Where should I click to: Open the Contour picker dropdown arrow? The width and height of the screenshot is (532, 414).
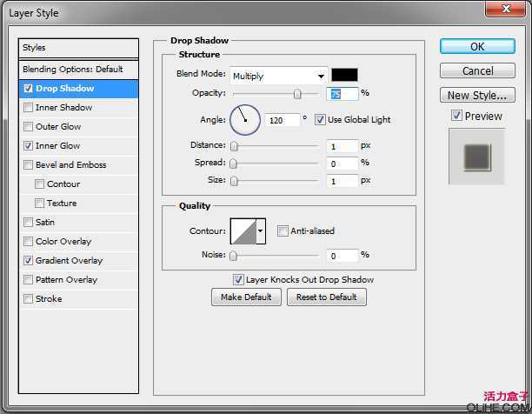pyautogui.click(x=261, y=231)
